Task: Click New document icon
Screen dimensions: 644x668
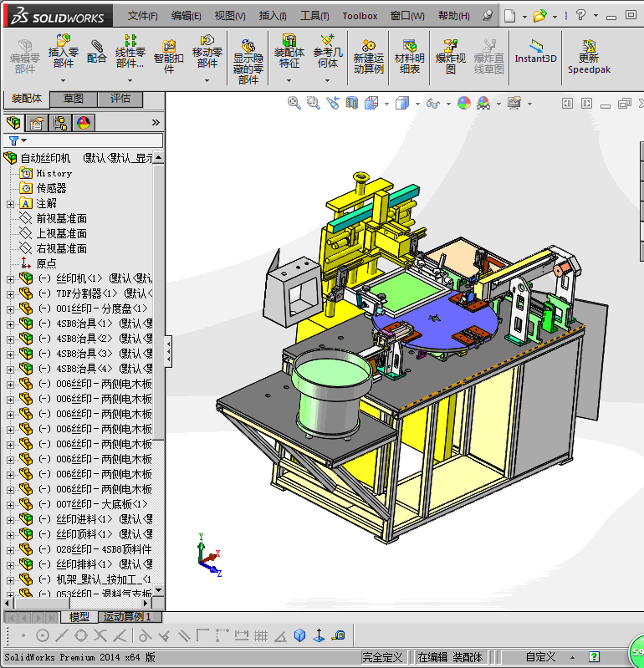Action: [x=509, y=16]
